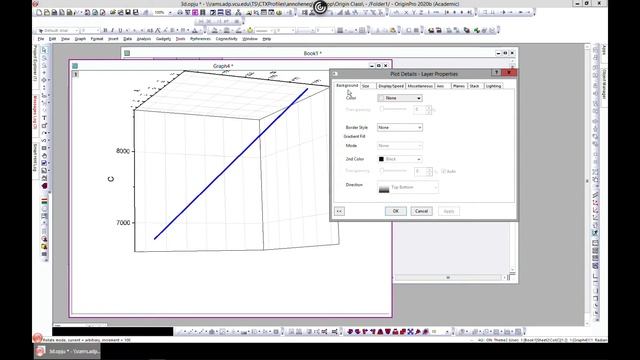Image resolution: width=640 pixels, height=360 pixels.
Task: Click the font color A icon
Action: (x=195, y=31)
